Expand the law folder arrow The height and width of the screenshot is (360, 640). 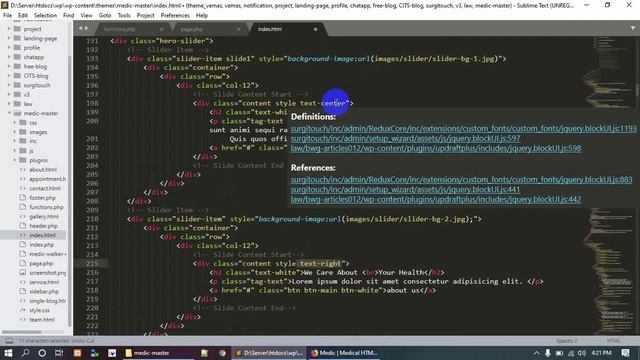[9, 104]
